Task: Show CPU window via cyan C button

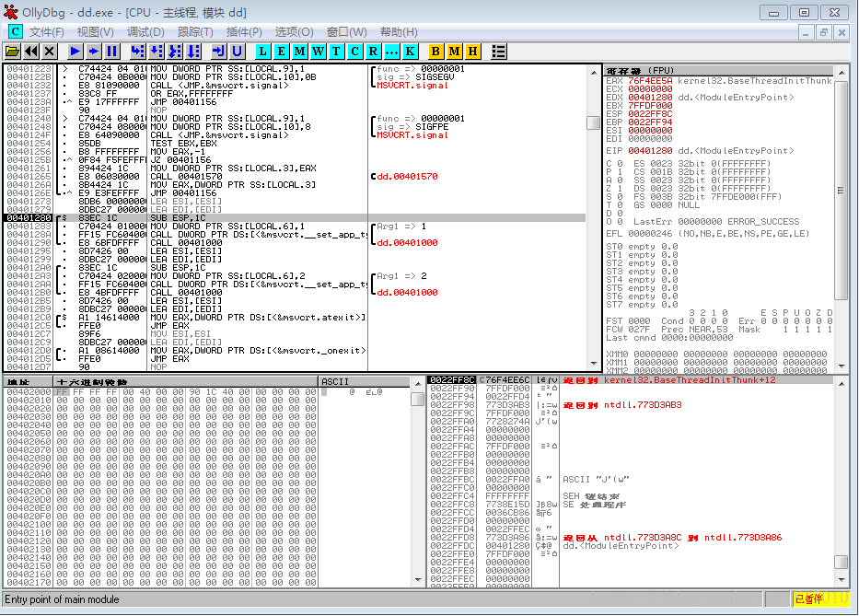Action: pos(355,52)
